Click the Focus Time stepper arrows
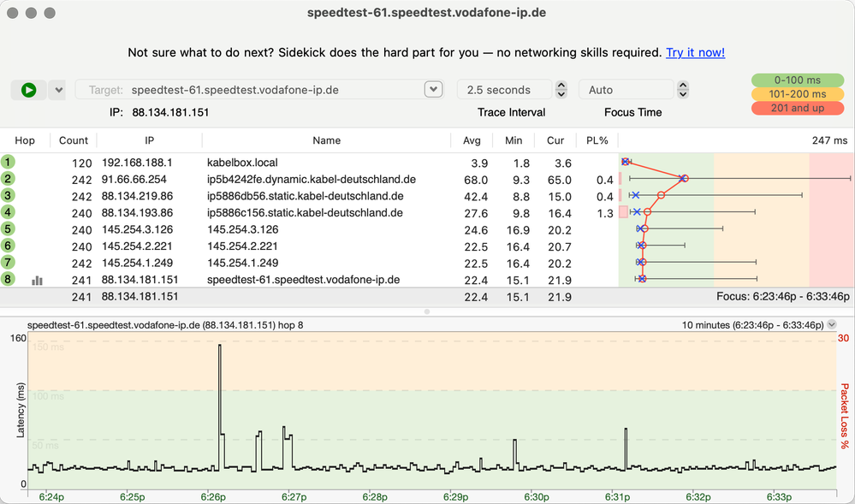The height and width of the screenshot is (504, 855). pos(683,90)
